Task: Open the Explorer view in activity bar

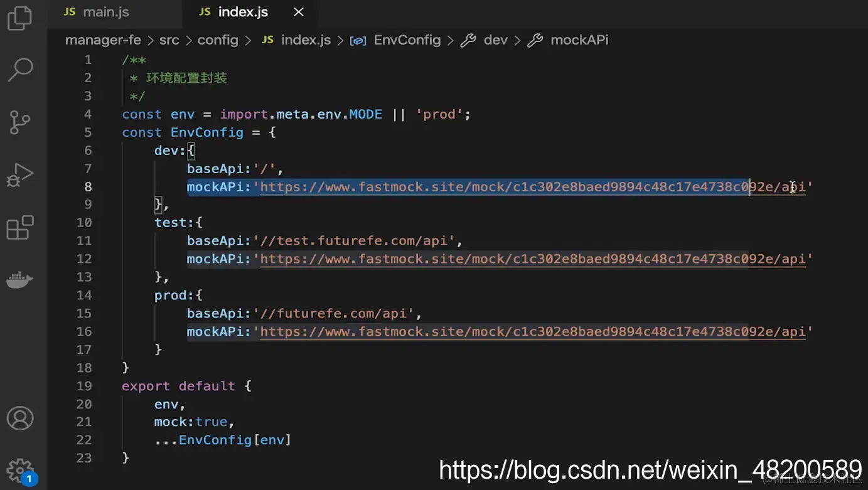Action: (x=19, y=18)
